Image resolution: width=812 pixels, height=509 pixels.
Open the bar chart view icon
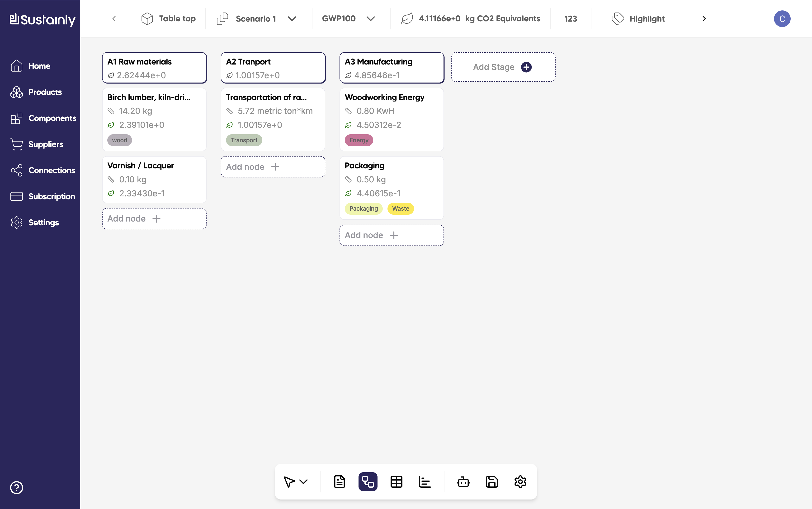pyautogui.click(x=425, y=482)
